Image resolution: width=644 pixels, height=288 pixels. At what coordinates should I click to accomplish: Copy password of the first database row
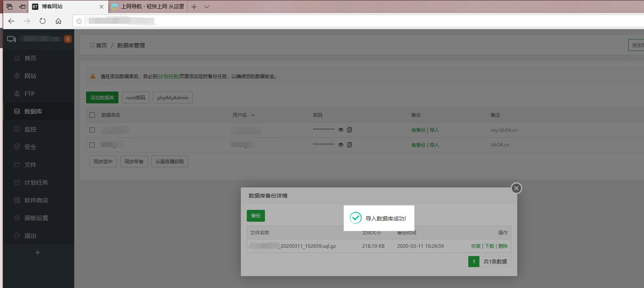tap(349, 130)
